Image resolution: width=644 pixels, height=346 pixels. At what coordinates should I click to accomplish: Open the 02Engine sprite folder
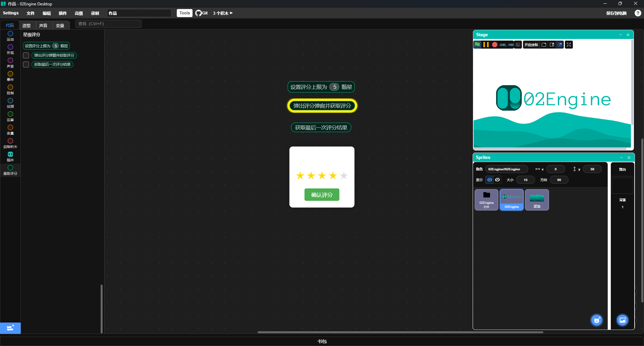click(x=486, y=200)
